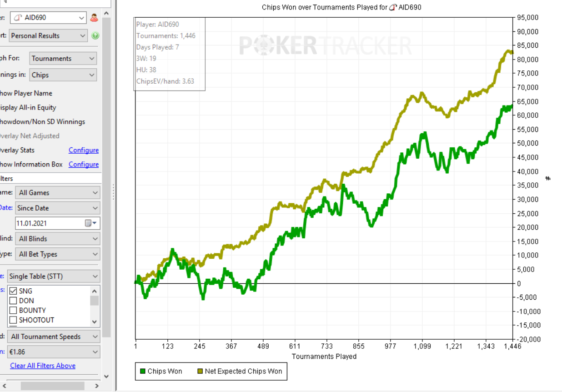Click the red player icon beside AID690
The width and height of the screenshot is (562, 392).
coord(94,18)
